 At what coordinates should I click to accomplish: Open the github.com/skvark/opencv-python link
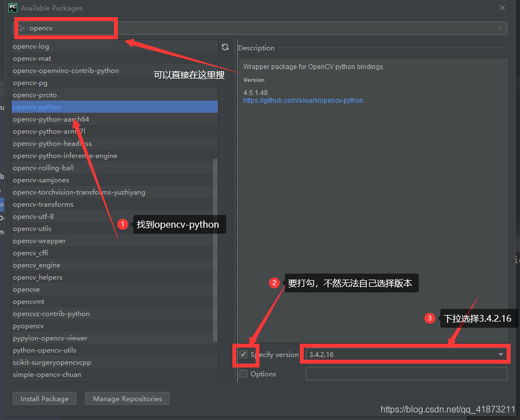click(303, 101)
